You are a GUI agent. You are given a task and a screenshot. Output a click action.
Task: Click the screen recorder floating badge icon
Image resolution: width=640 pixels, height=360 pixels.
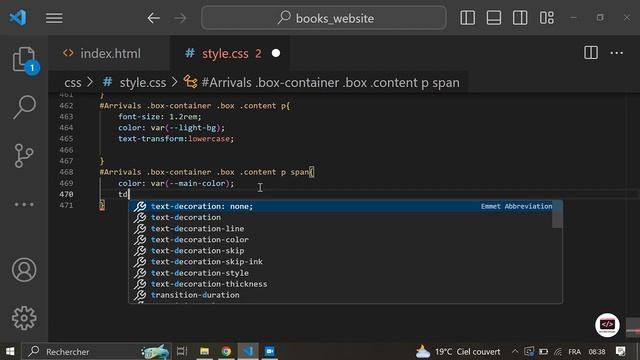point(607,325)
